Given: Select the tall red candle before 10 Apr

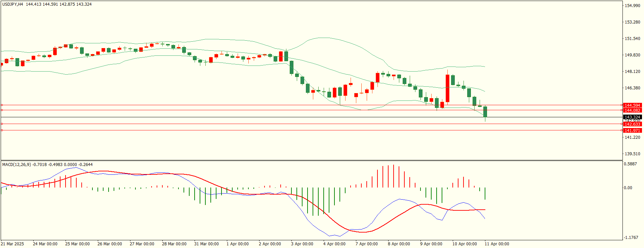Looking at the screenshot, I should (447, 88).
